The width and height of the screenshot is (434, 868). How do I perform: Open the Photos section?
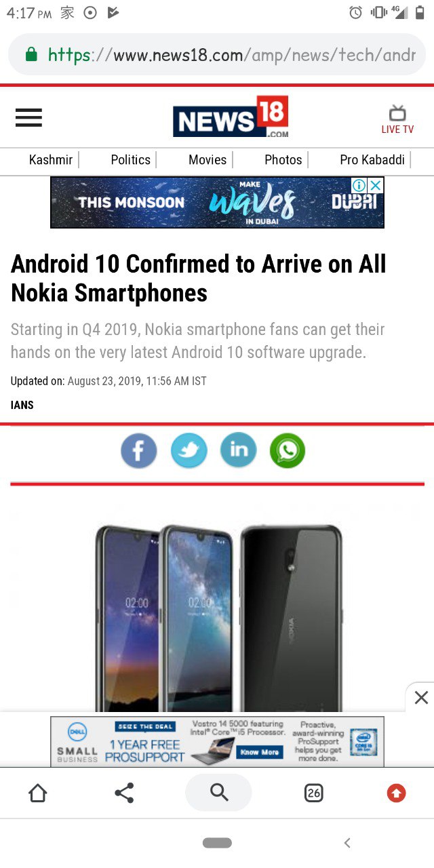(x=283, y=160)
